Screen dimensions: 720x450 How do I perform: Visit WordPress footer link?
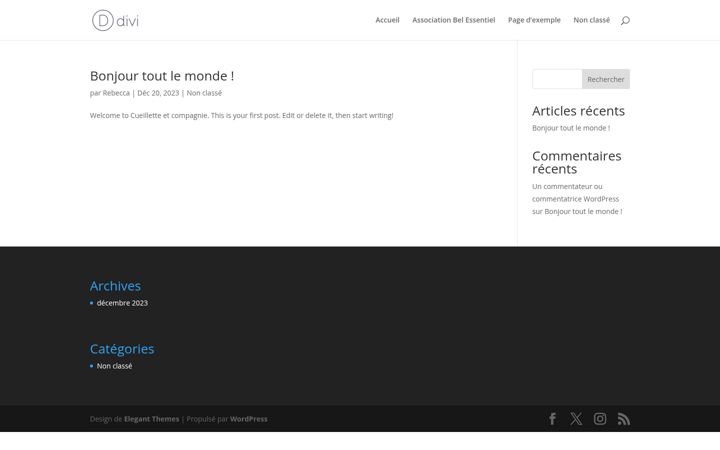248,419
